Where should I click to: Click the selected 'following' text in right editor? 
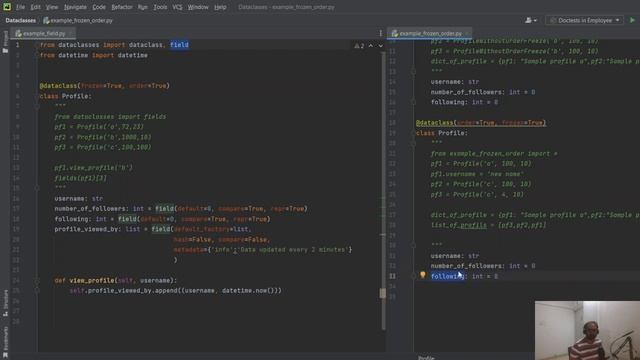447,276
